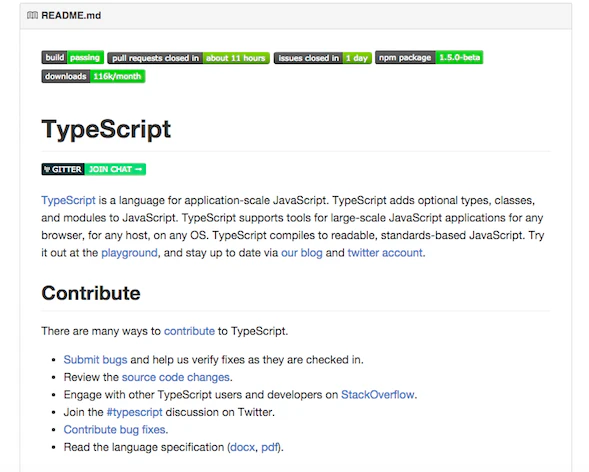
Task: Open the #typescript hashtag link
Action: pyautogui.click(x=134, y=412)
